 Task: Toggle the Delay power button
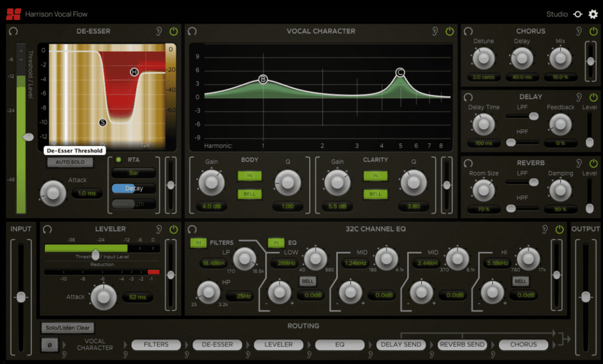[x=594, y=97]
